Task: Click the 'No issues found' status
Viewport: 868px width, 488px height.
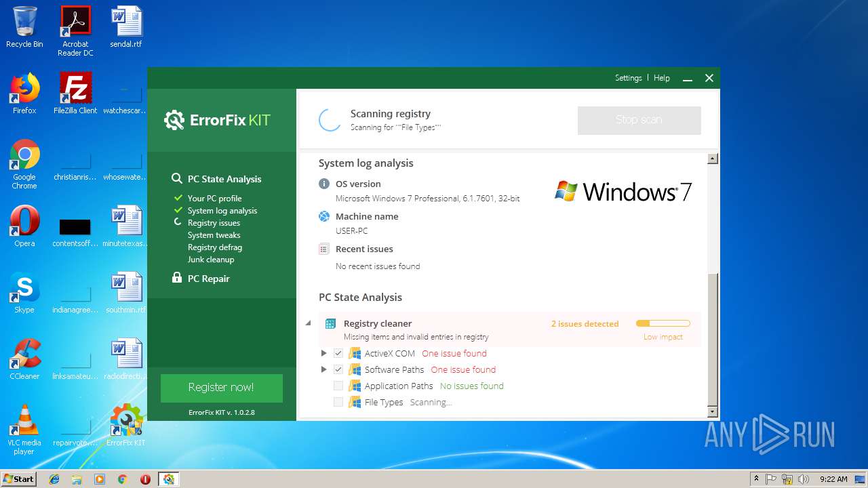Action: click(x=472, y=386)
